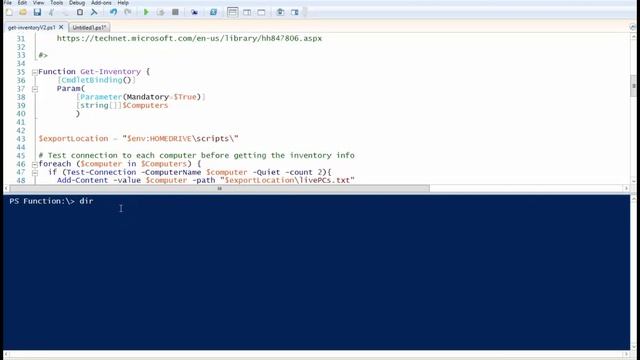Click '$exportLocation' on line 43
Image resolution: width=640 pixels, height=360 pixels.
73,139
